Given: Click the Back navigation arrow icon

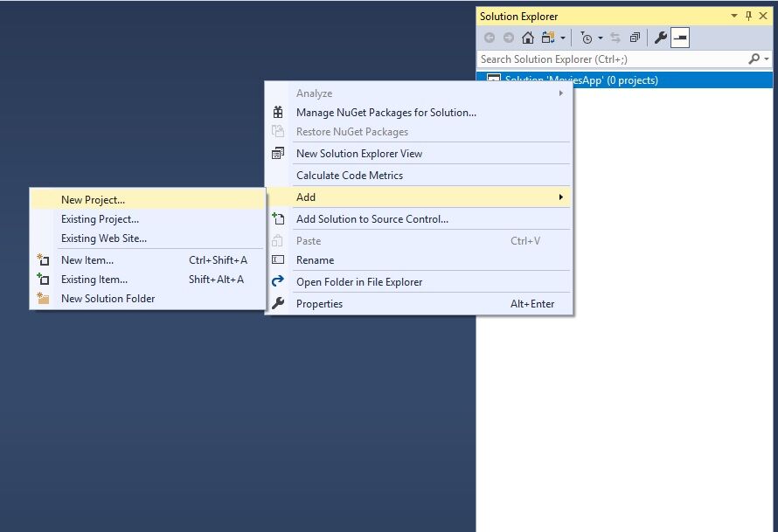Looking at the screenshot, I should coord(490,38).
